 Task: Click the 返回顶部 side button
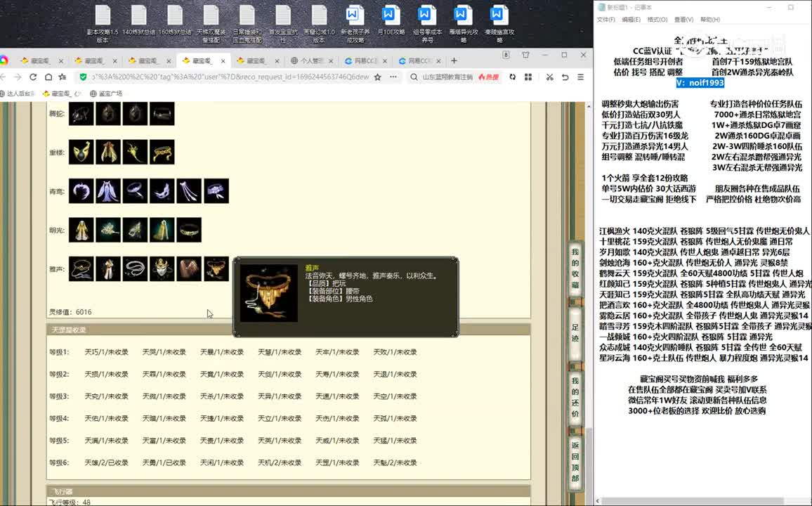(x=575, y=462)
